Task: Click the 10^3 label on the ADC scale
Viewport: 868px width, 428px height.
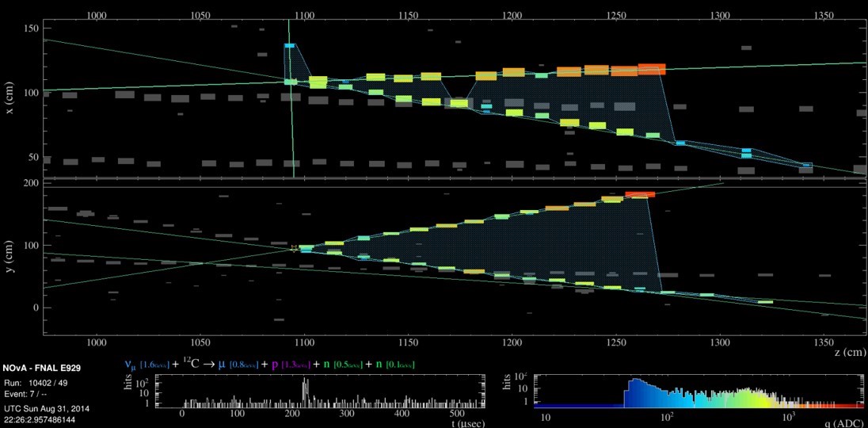Action: (788, 416)
